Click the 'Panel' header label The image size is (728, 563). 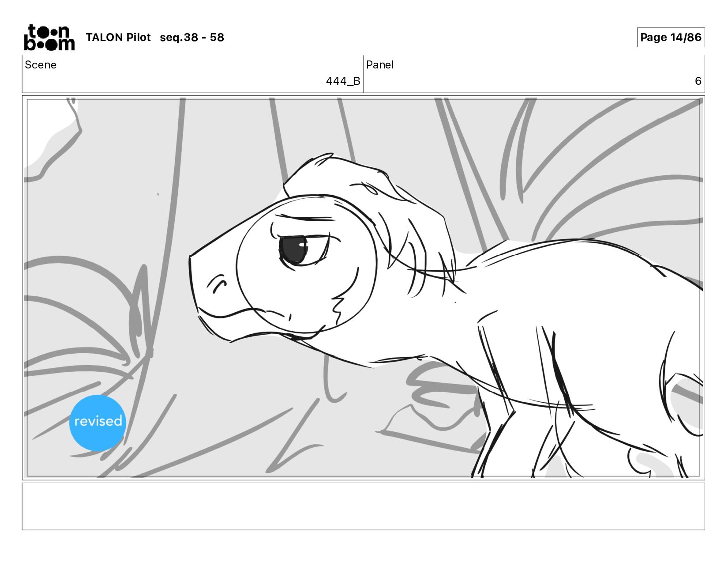click(x=380, y=65)
